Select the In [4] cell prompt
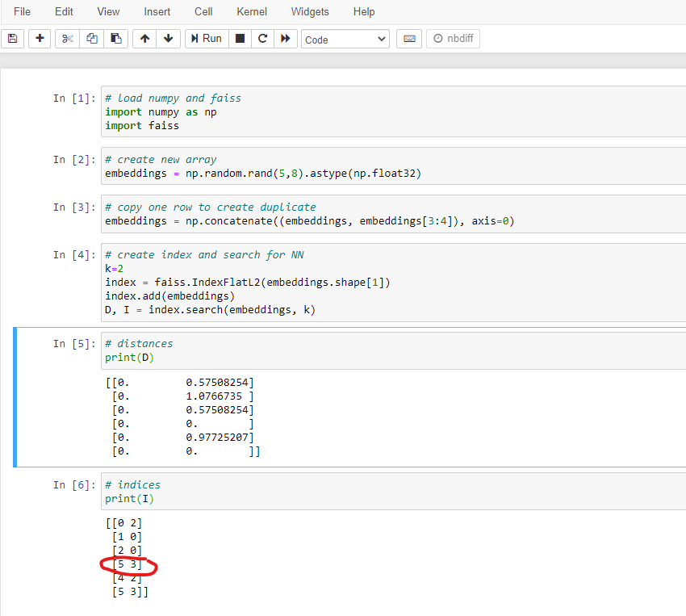 pyautogui.click(x=74, y=255)
